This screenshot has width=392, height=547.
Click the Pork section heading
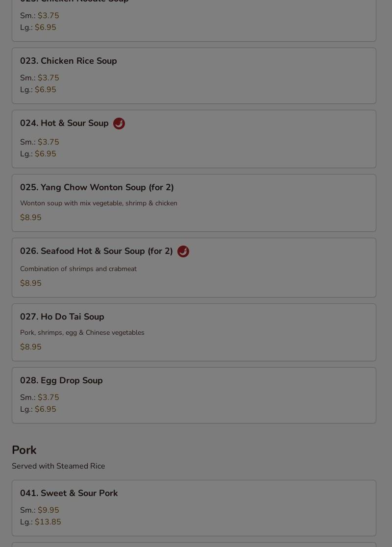(24, 450)
